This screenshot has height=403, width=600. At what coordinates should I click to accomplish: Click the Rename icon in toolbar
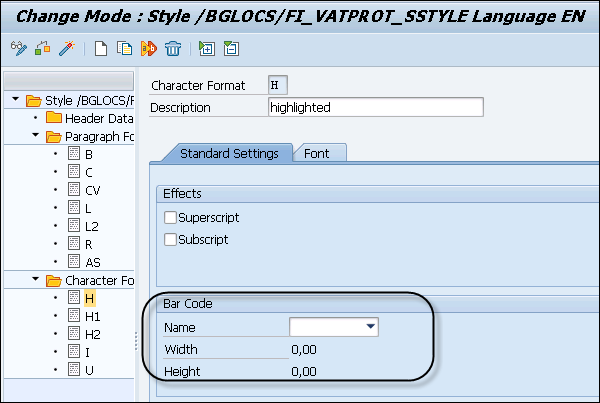[149, 48]
